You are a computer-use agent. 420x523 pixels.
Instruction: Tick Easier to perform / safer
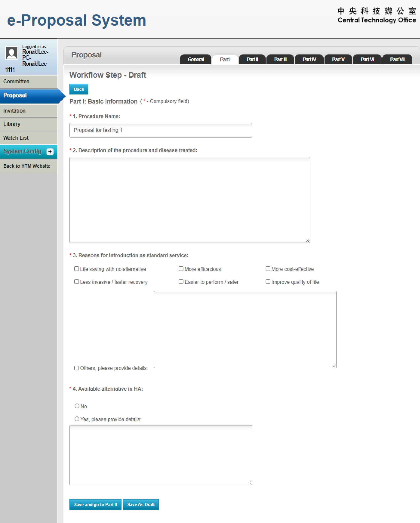181,282
